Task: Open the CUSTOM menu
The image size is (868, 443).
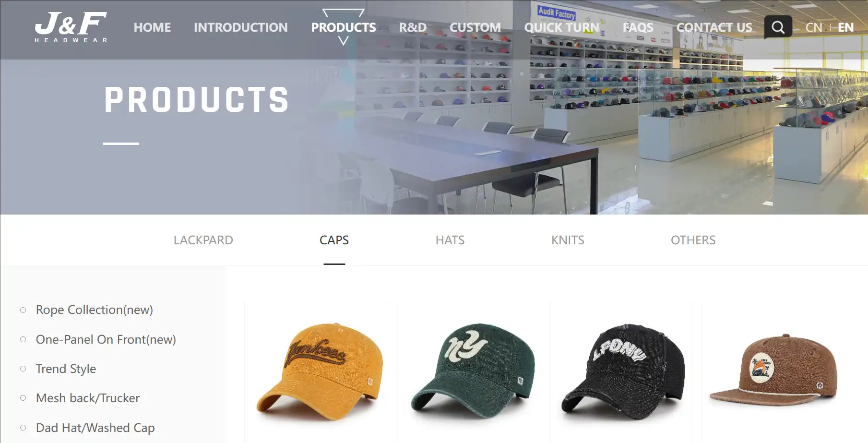Action: (x=475, y=27)
